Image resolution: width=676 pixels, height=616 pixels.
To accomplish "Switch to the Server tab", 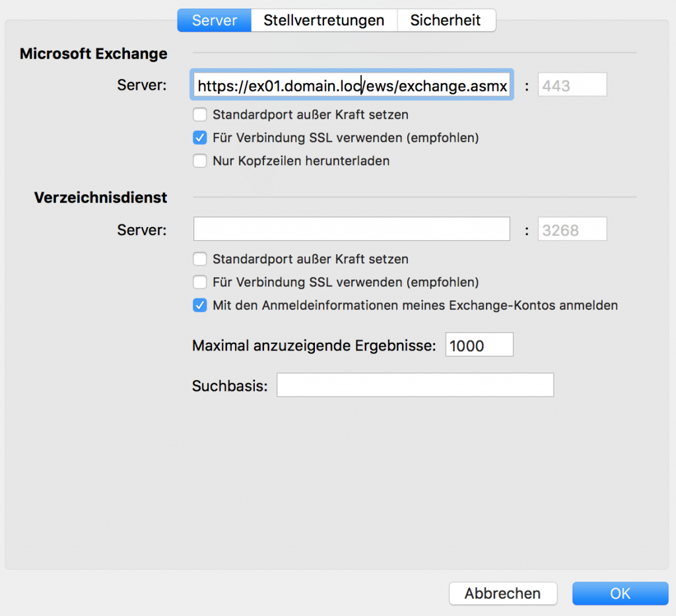I will click(x=215, y=20).
